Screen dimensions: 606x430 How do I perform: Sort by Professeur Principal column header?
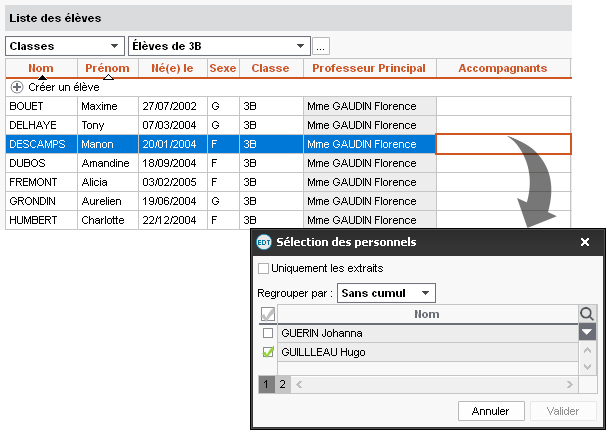pos(369,68)
